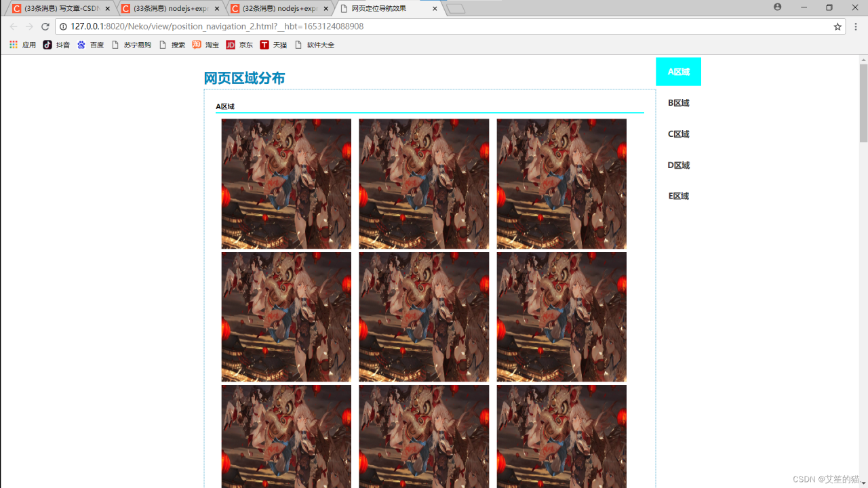
Task: Open the top-middle image in the A区域 grid
Action: (424, 184)
